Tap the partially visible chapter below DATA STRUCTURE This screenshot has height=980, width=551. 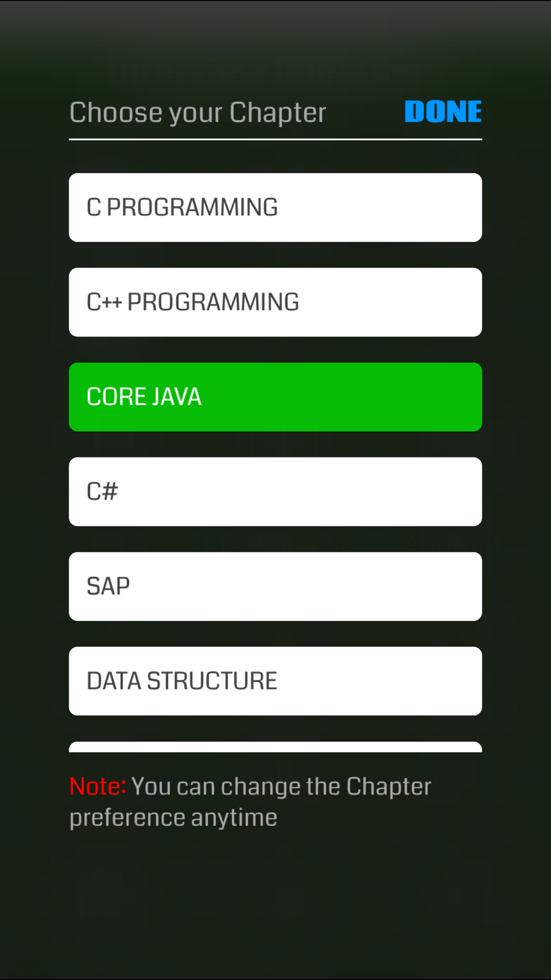click(x=275, y=747)
